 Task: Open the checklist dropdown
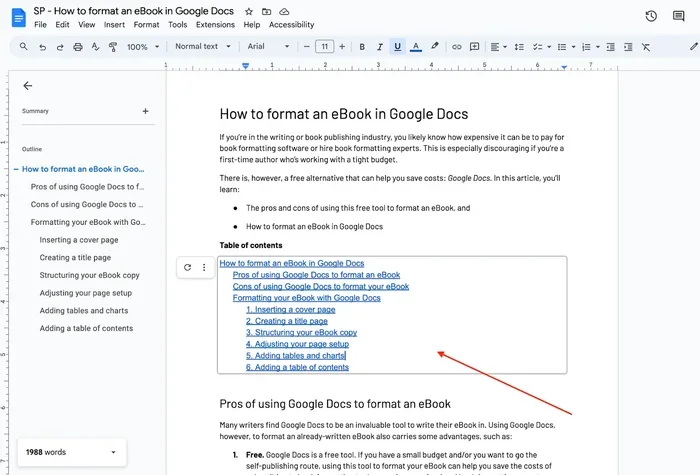[542, 47]
